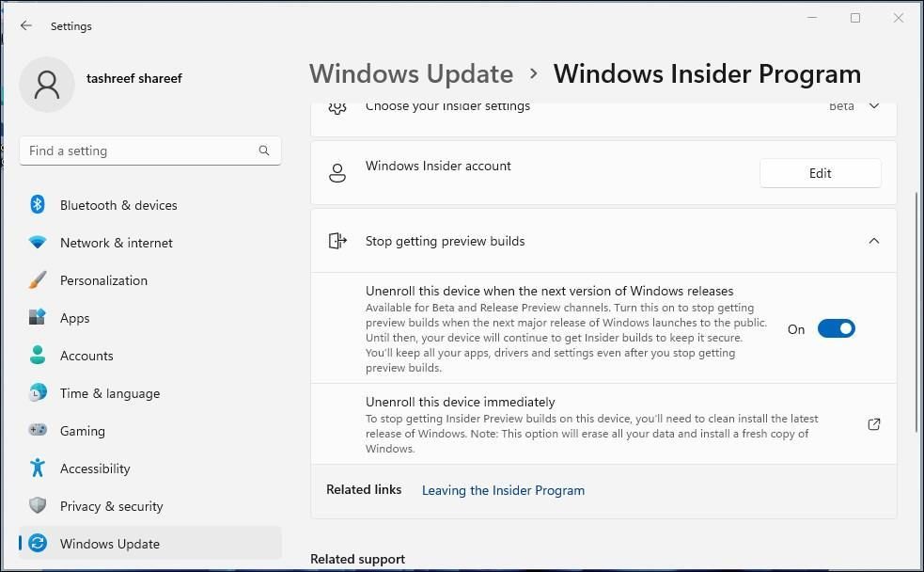
Task: Collapse the Stop getting preview builds section
Action: point(873,241)
